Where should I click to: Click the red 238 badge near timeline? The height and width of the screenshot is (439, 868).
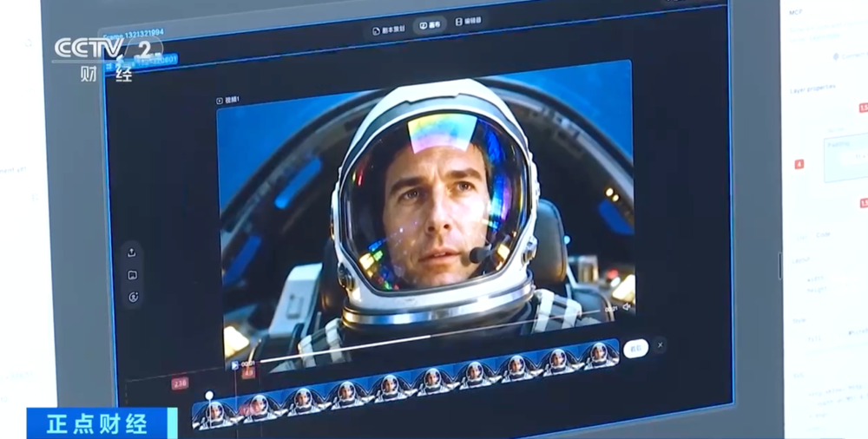click(180, 383)
